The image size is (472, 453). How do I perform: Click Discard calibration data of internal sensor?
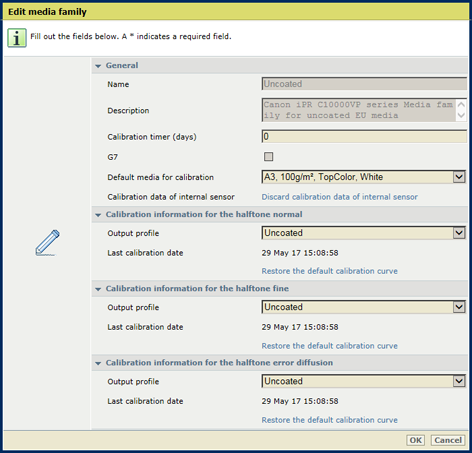(339, 197)
